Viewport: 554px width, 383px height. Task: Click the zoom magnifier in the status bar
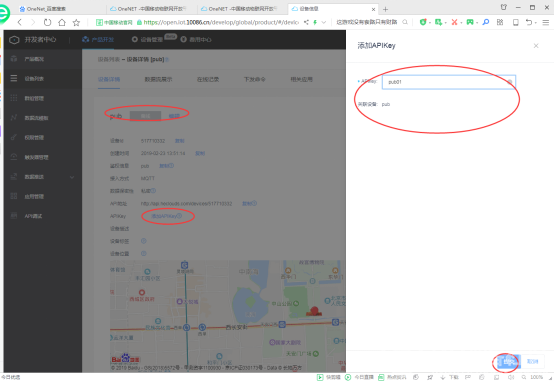pyautogui.click(x=524, y=377)
